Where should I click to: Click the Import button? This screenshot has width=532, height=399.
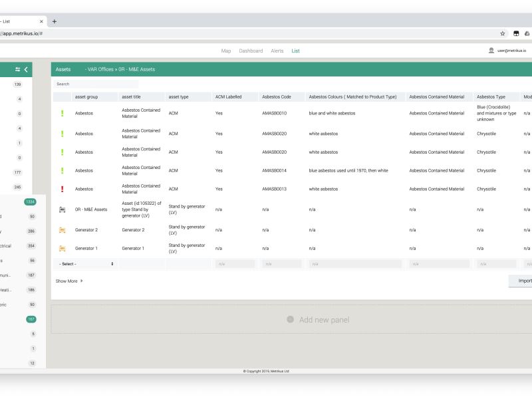pyautogui.click(x=521, y=281)
